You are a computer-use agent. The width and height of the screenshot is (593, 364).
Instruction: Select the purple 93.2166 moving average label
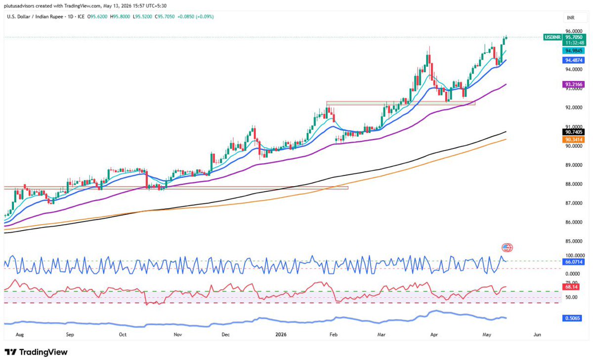(x=574, y=84)
